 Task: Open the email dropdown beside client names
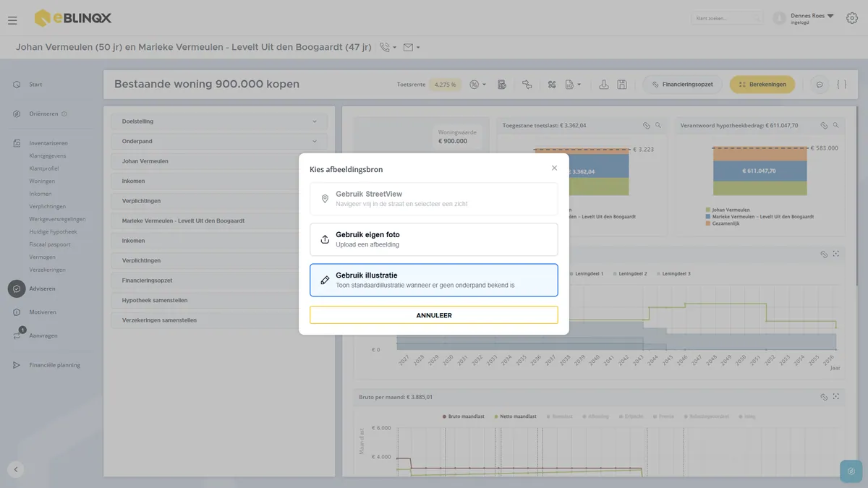[x=412, y=48]
